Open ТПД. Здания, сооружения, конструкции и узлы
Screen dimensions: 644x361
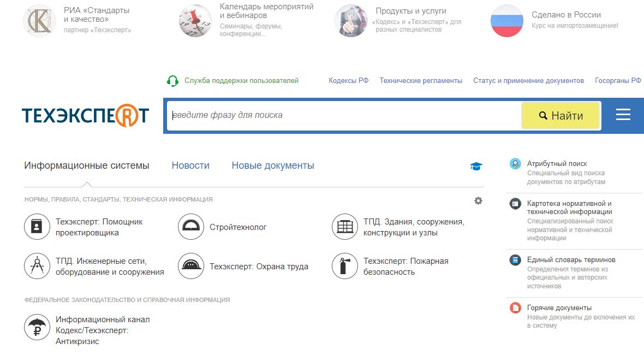pyautogui.click(x=414, y=227)
